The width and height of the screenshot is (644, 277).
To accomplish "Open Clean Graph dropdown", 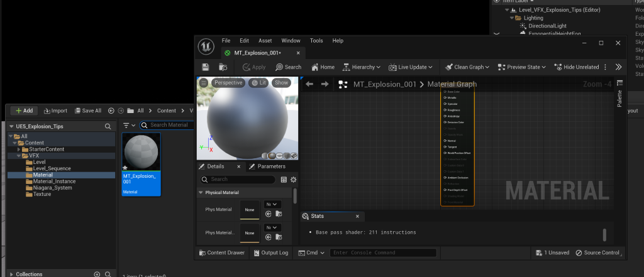I will [467, 67].
